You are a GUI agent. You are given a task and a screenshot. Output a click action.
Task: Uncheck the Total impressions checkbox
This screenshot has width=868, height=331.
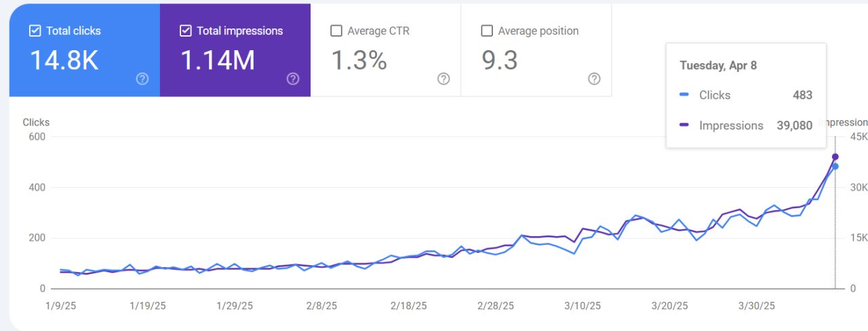186,31
